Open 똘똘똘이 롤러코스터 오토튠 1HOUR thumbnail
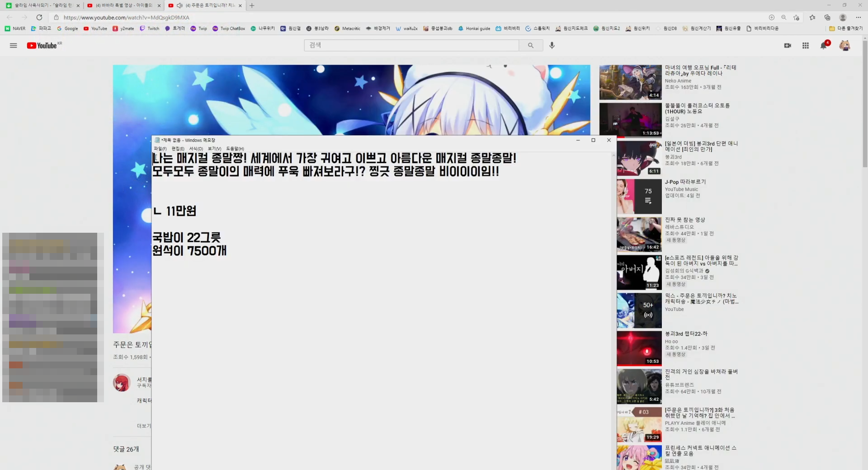The image size is (868, 470). (630, 120)
